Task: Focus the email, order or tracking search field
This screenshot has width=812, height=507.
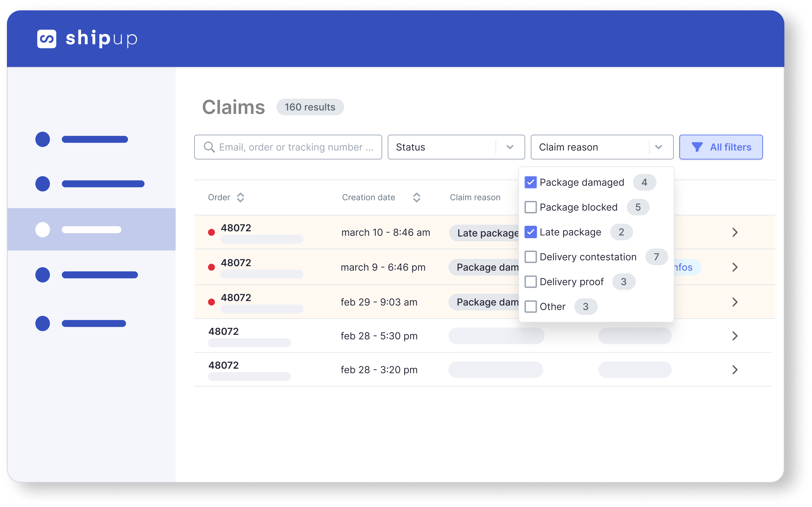Action: 295,147
